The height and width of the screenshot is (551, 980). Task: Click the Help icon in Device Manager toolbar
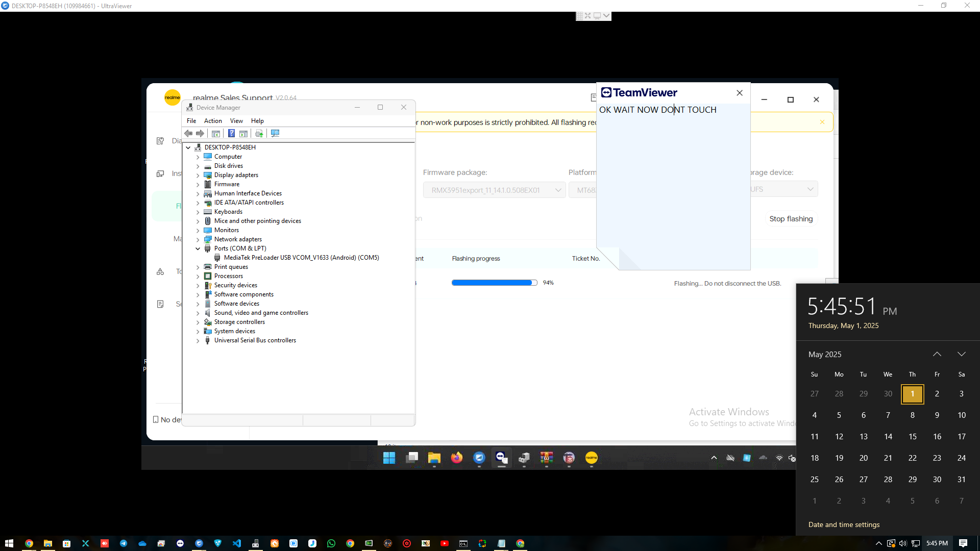point(231,133)
